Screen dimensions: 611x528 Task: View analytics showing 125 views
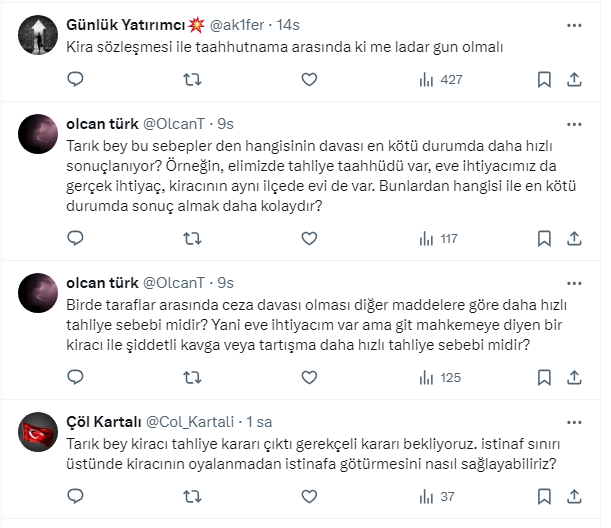point(440,377)
